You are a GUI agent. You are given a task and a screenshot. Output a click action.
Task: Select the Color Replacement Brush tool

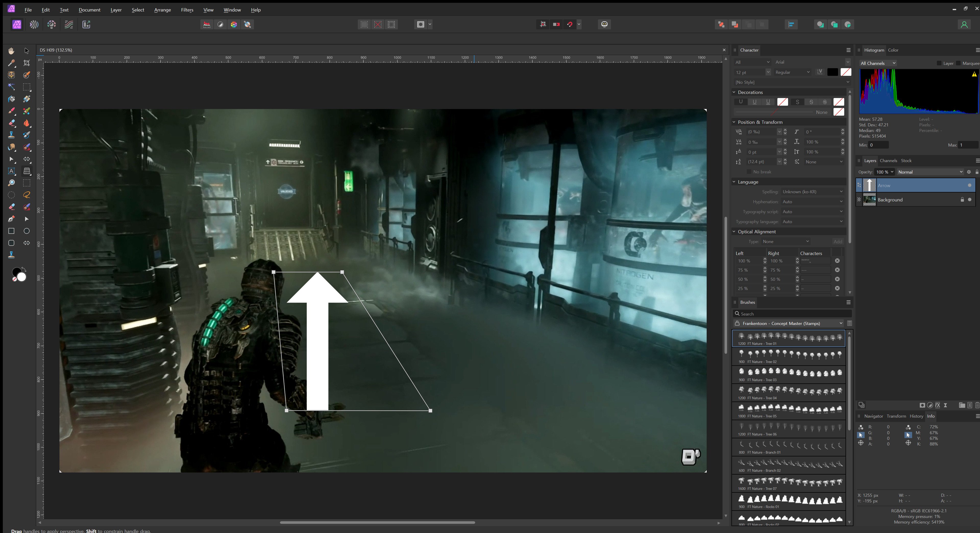(x=27, y=111)
